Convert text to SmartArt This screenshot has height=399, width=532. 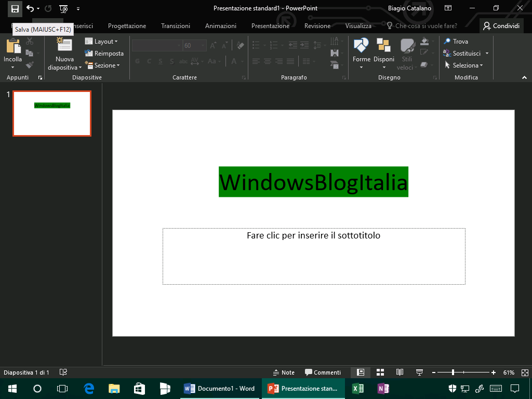[x=335, y=64]
